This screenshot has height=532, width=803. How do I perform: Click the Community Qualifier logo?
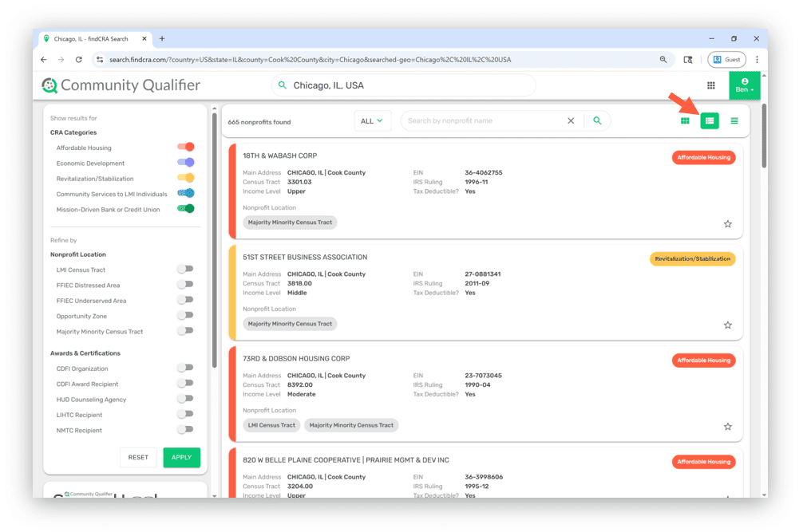(121, 85)
